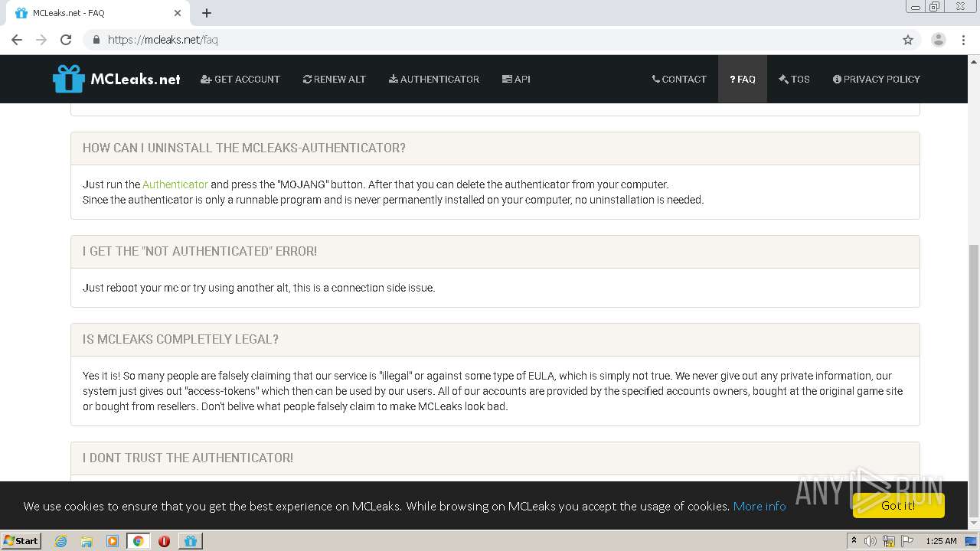This screenshot has height=551, width=980.
Task: Open the More info cookie link
Action: (x=759, y=506)
